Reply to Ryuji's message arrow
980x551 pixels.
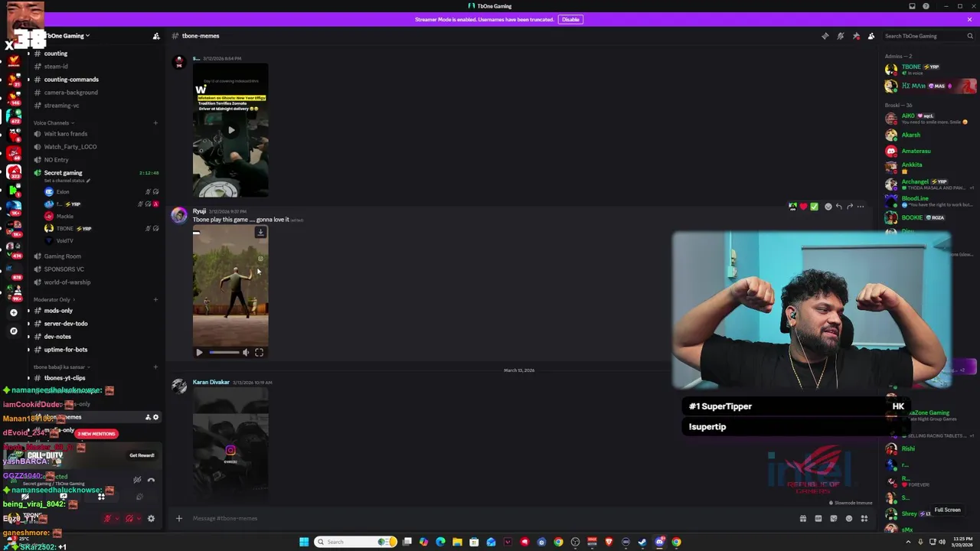(x=838, y=207)
